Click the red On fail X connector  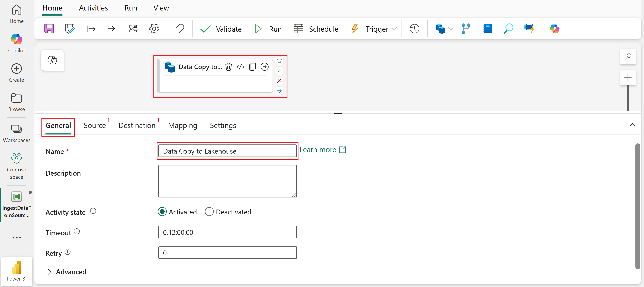279,81
